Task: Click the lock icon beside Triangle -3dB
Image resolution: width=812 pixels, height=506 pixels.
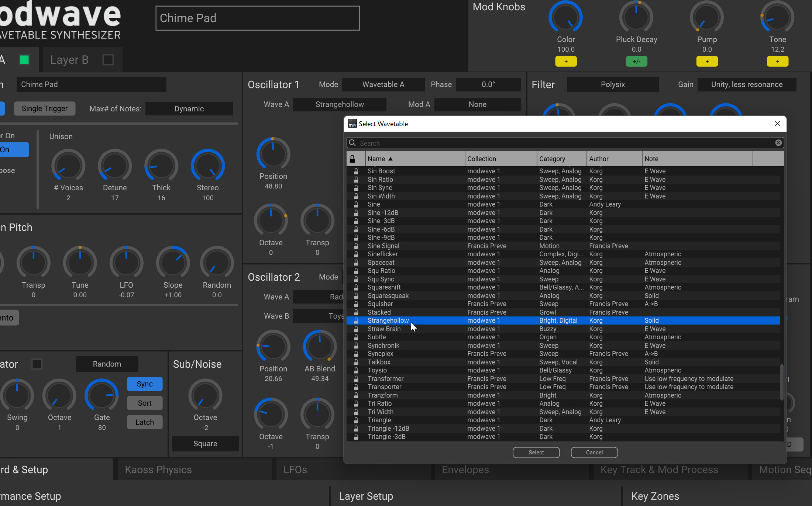Action: (x=356, y=437)
